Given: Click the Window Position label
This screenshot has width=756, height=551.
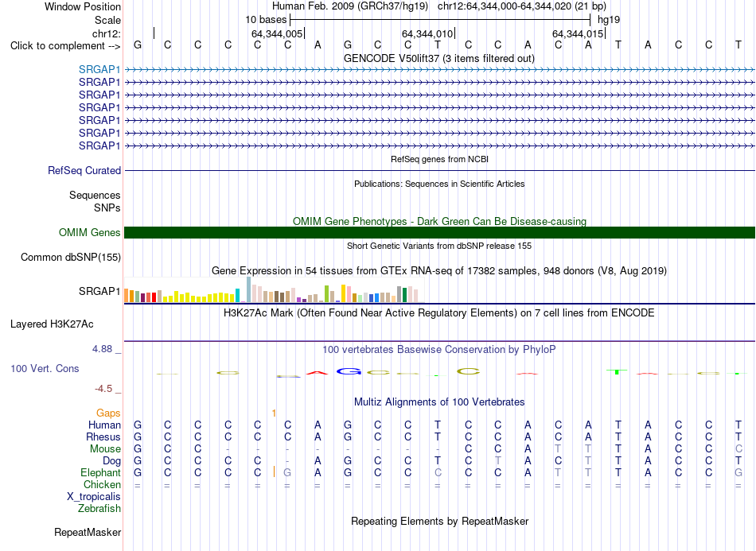Looking at the screenshot, I should [83, 6].
